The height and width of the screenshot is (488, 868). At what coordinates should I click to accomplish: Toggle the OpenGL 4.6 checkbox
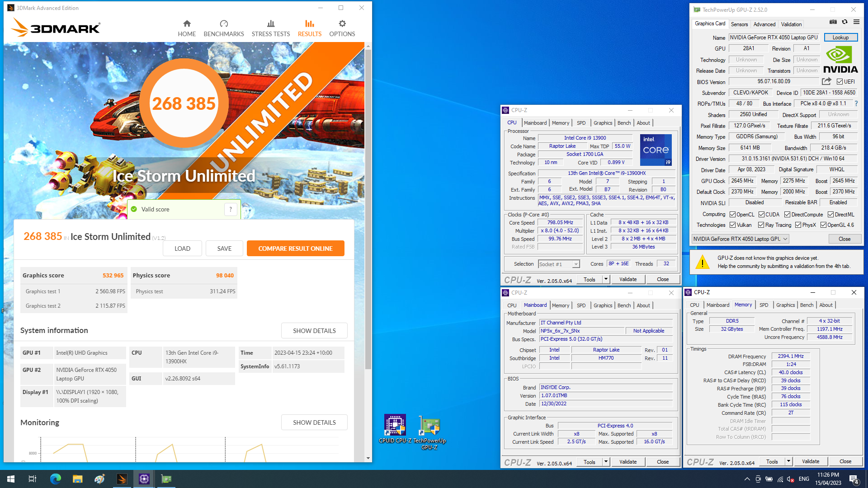(x=824, y=225)
